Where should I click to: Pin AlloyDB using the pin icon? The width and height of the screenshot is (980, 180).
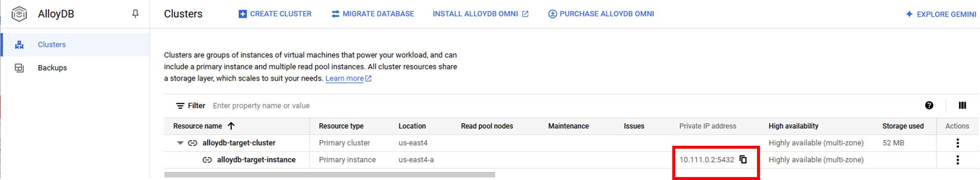click(135, 14)
